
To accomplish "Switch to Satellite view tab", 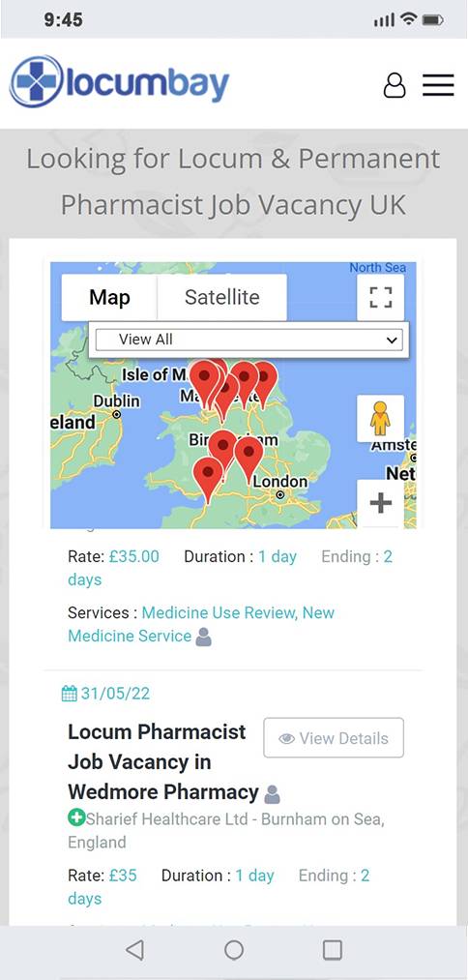I will click(x=221, y=298).
